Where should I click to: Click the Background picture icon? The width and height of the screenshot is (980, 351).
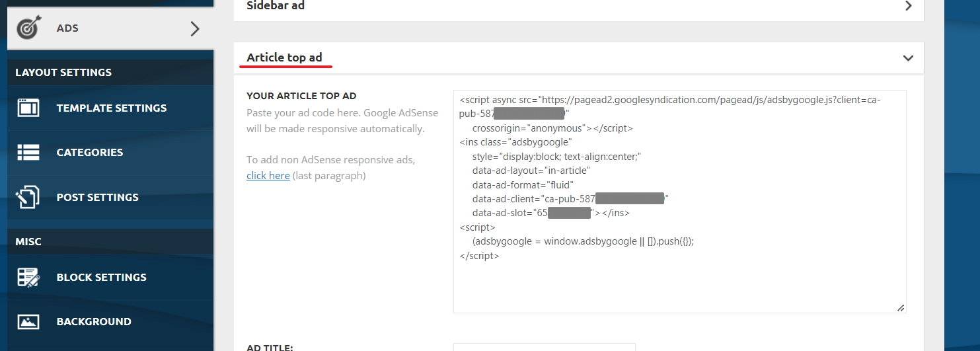coord(28,322)
